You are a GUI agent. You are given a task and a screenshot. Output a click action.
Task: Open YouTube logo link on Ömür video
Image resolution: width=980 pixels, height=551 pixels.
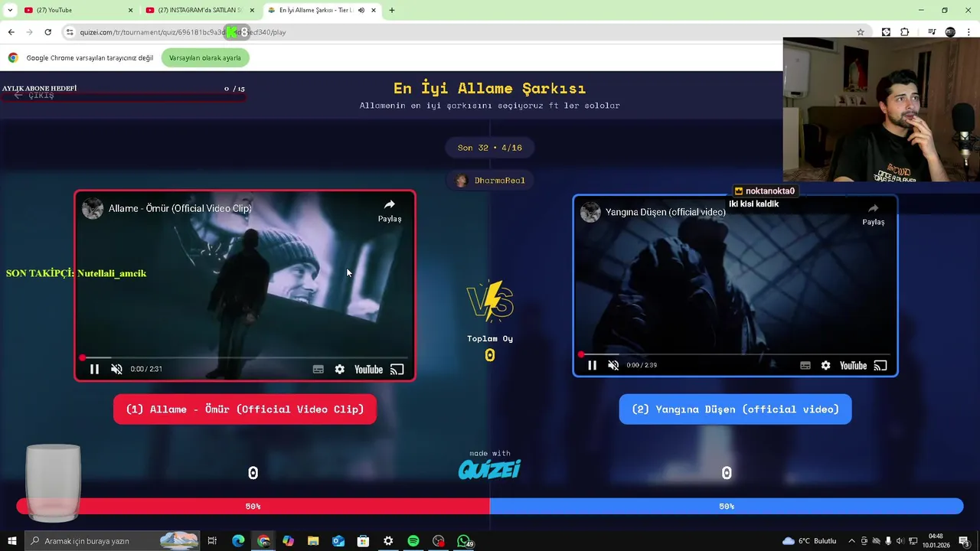[x=368, y=369]
